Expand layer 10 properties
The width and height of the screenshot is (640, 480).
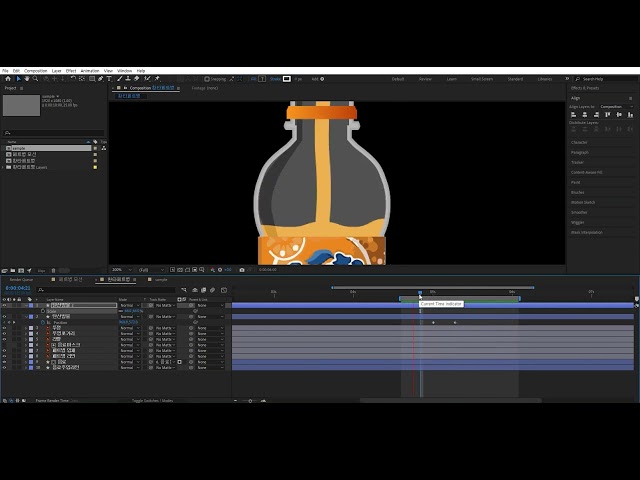pos(26,368)
